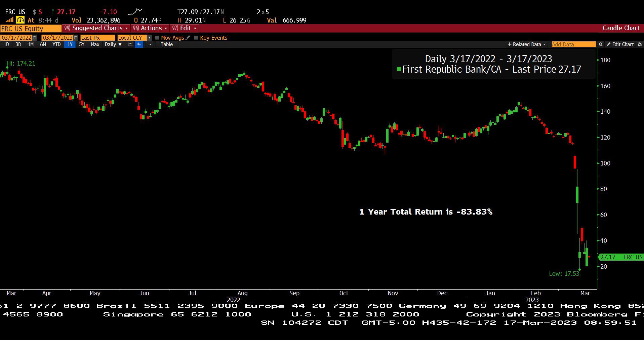Click the Local CCY field
The width and height of the screenshot is (644, 340).
point(132,38)
